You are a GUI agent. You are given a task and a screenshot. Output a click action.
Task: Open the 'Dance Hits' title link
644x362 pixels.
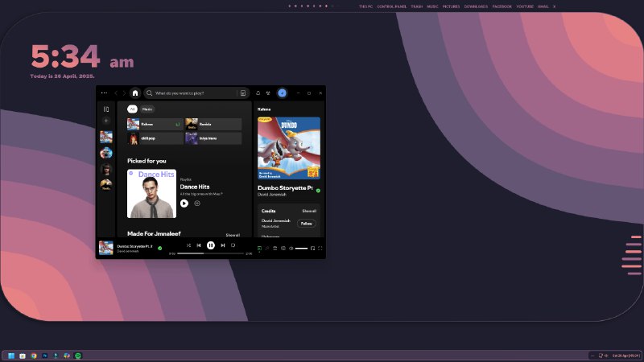(195, 187)
